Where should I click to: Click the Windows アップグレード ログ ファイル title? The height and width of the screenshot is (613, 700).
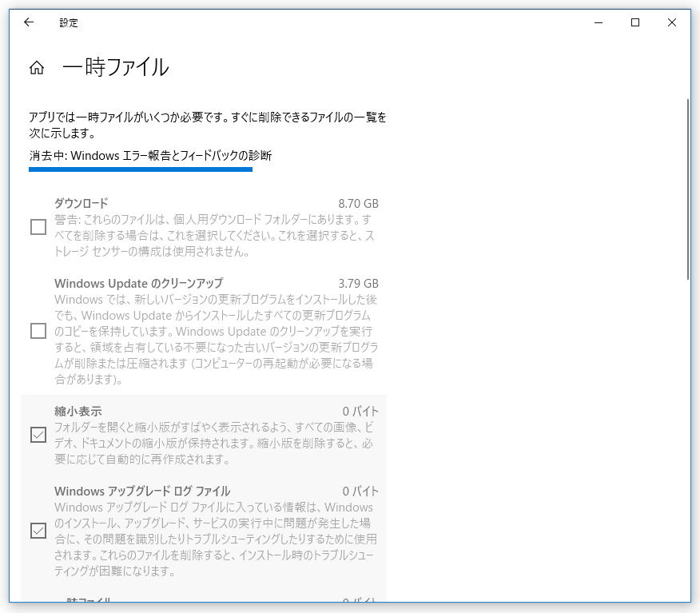point(142,491)
